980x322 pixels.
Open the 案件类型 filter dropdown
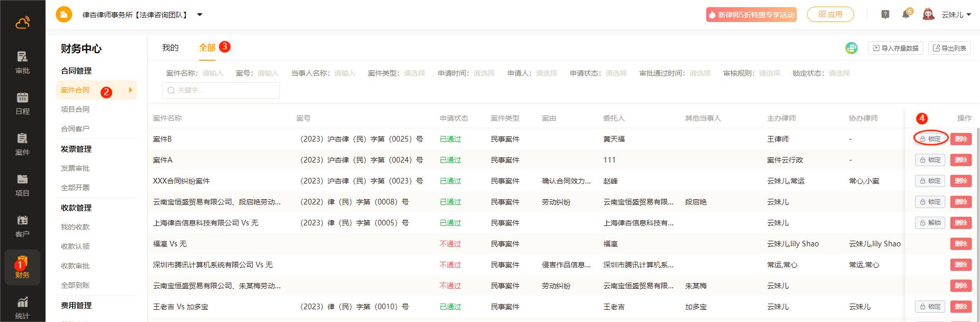tap(414, 73)
